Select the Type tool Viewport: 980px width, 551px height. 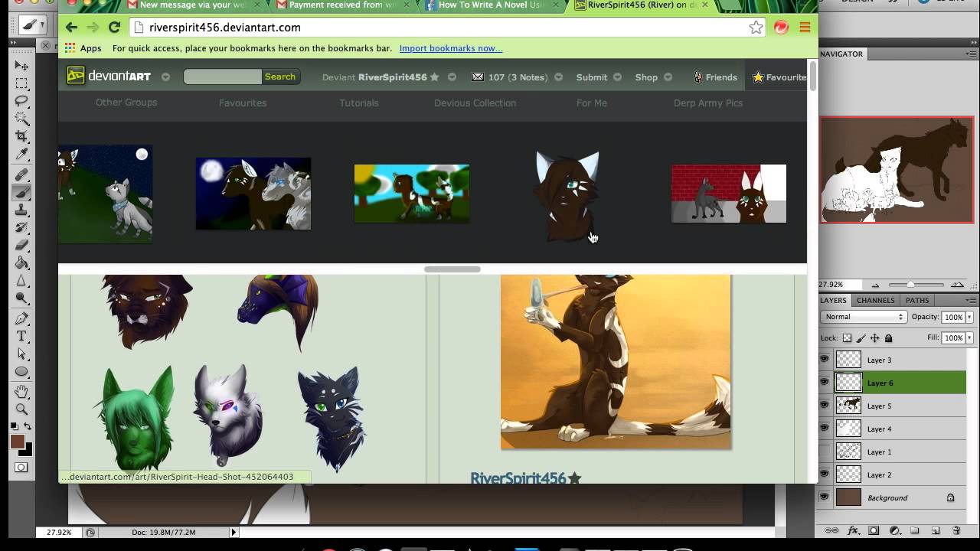click(21, 337)
